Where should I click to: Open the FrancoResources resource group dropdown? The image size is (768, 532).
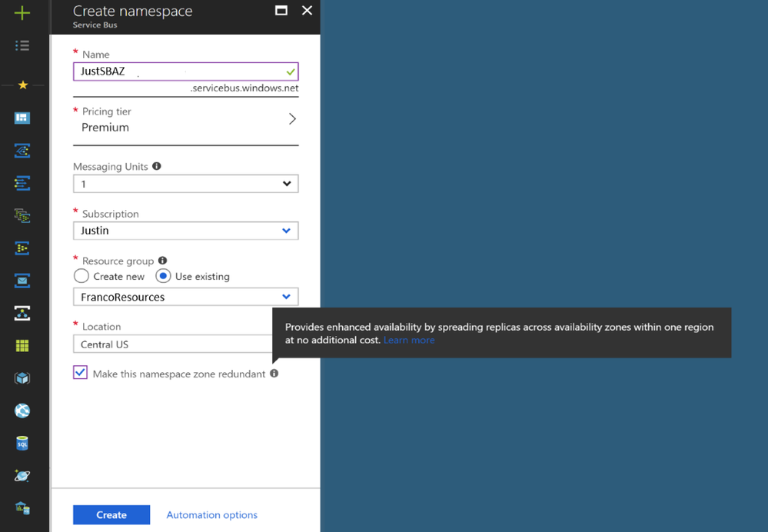pos(185,297)
